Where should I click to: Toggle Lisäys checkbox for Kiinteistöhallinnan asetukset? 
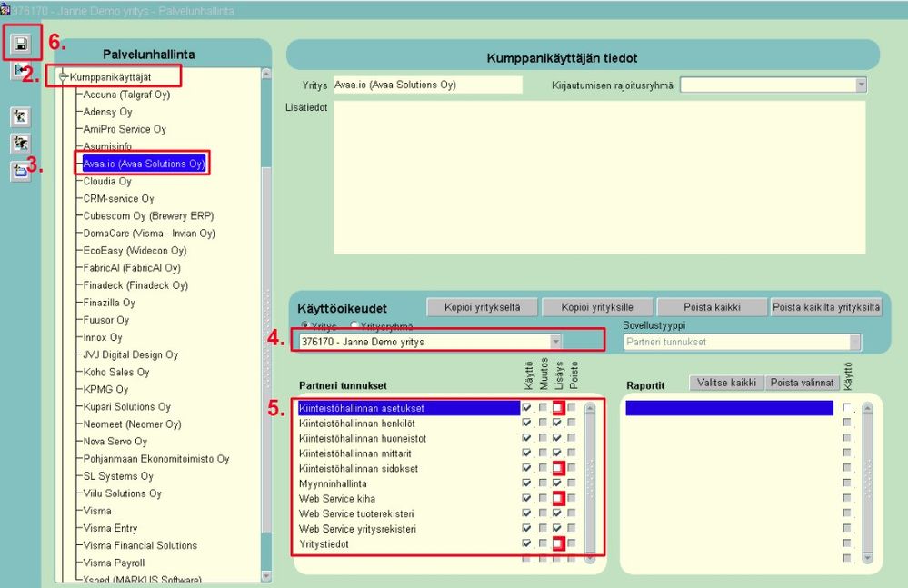point(557,408)
